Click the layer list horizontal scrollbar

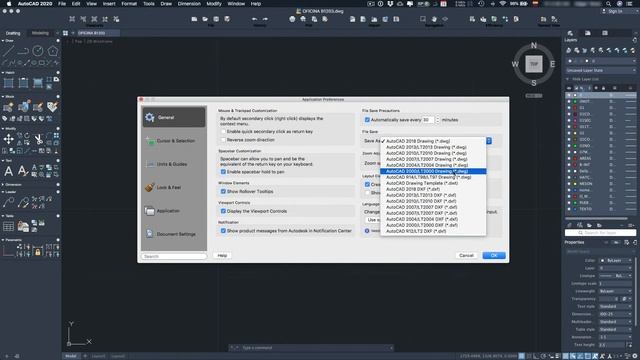(596, 218)
